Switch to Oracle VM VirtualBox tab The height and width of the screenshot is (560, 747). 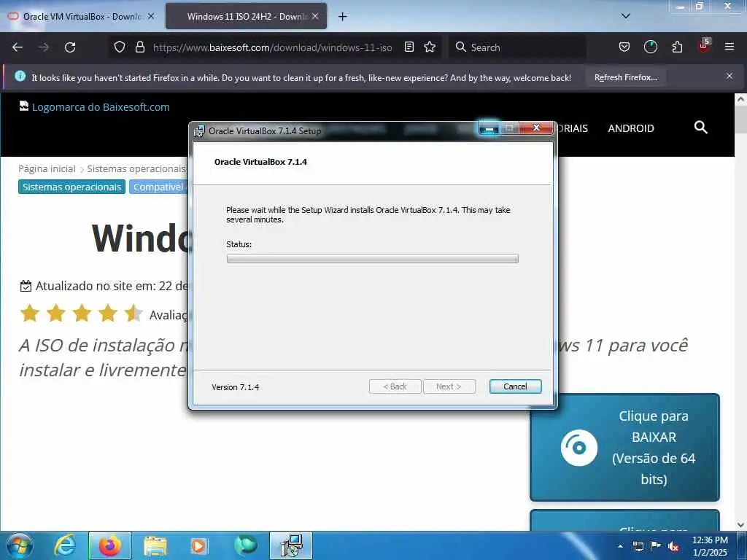81,16
